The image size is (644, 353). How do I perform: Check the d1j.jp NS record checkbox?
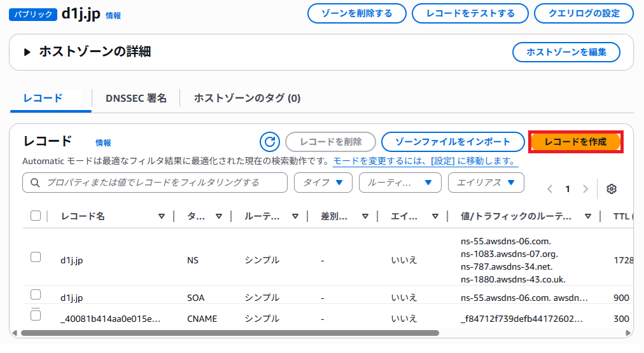[36, 257]
